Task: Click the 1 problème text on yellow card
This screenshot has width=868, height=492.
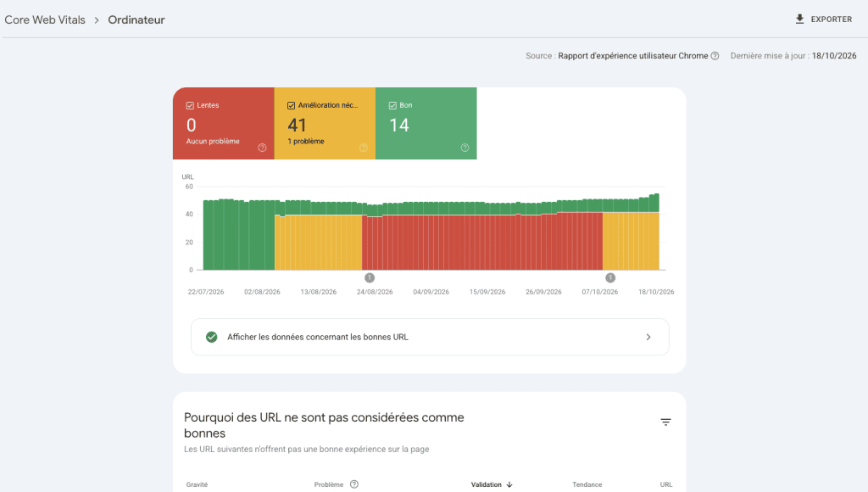Action: coord(306,142)
